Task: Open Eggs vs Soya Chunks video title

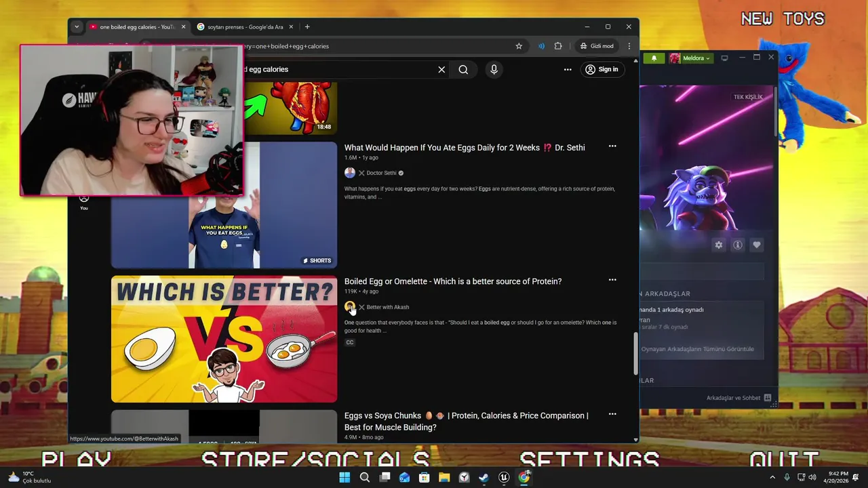Action: [467, 422]
